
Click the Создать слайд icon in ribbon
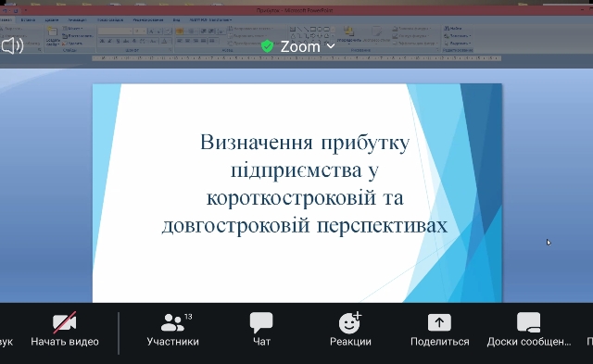tap(53, 36)
